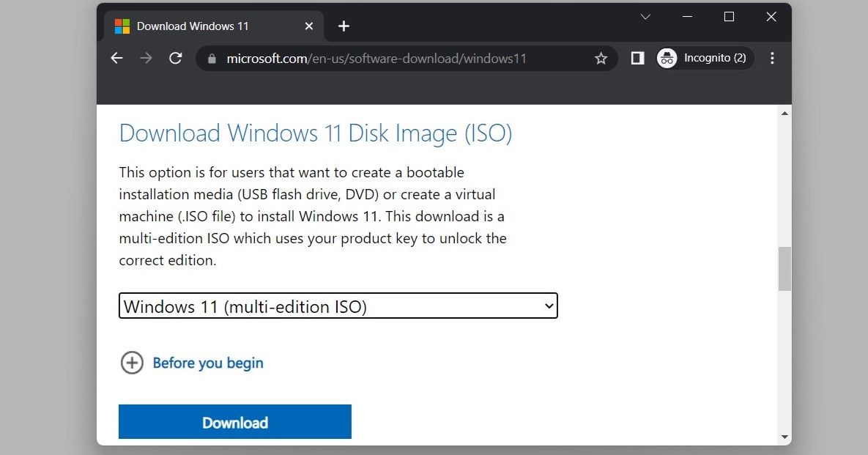Click the plus icon next to Before you begin
The width and height of the screenshot is (868, 455).
132,363
